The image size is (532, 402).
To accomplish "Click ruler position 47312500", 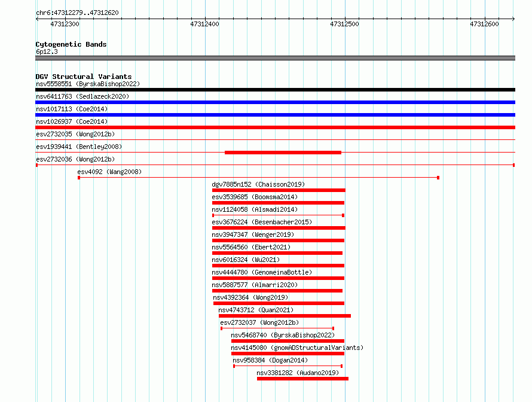I will pyautogui.click(x=344, y=24).
